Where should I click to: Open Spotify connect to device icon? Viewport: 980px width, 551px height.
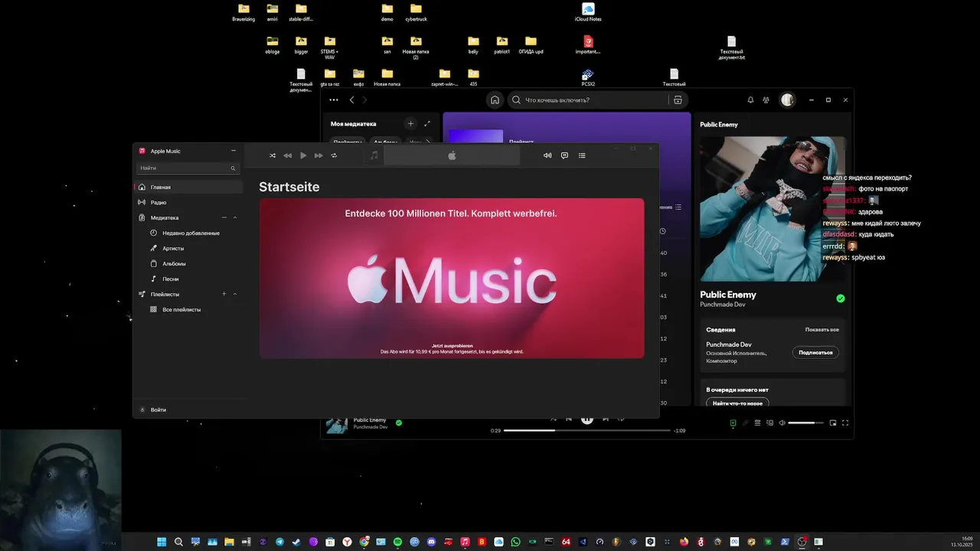coord(769,422)
